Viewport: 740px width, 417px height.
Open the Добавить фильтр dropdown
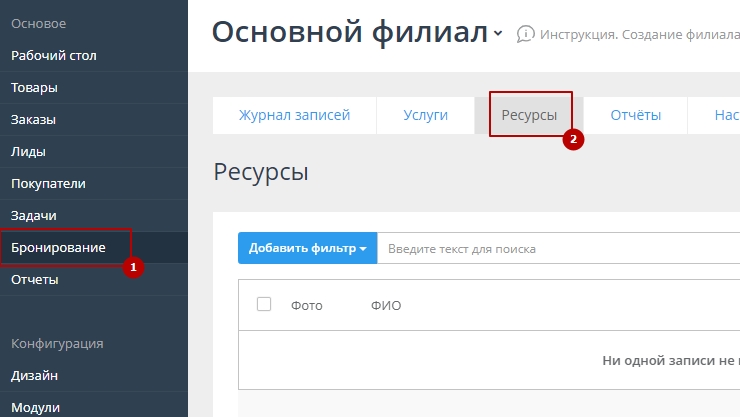pos(307,248)
